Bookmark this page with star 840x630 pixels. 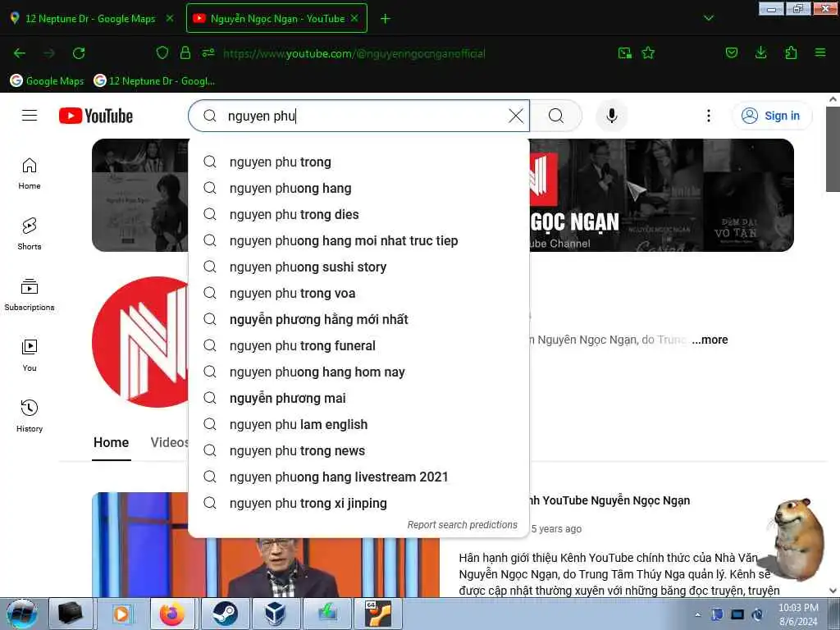(648, 53)
